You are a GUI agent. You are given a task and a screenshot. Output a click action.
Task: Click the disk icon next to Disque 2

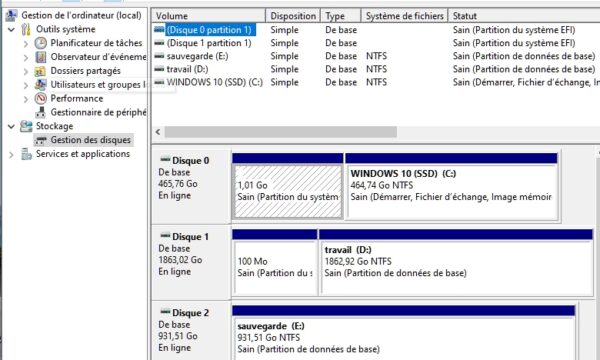tap(165, 311)
